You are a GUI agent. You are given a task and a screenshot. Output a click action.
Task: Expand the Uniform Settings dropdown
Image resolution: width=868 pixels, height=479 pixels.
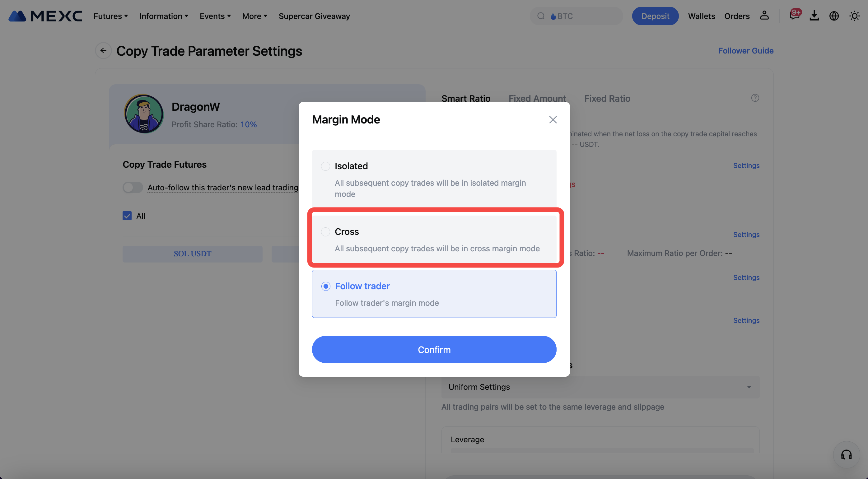coord(600,387)
